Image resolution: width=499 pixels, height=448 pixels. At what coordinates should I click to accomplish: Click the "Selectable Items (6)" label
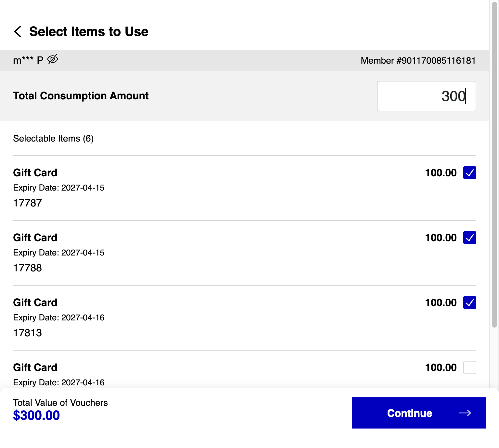[53, 139]
